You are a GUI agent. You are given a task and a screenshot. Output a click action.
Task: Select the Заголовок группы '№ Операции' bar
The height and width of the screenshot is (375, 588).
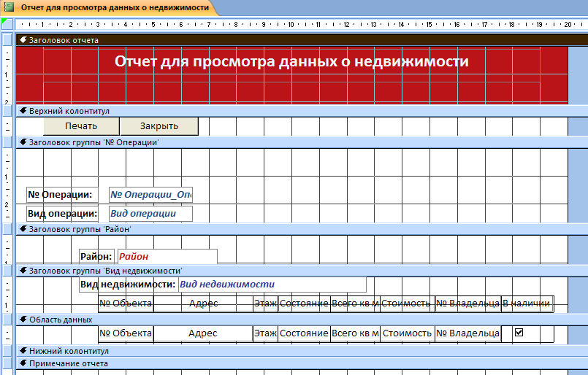[302, 142]
